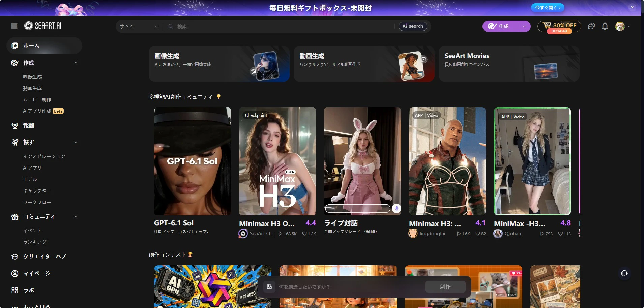Click the 報酬 trophy icon
The image size is (644, 308).
coord(15,126)
